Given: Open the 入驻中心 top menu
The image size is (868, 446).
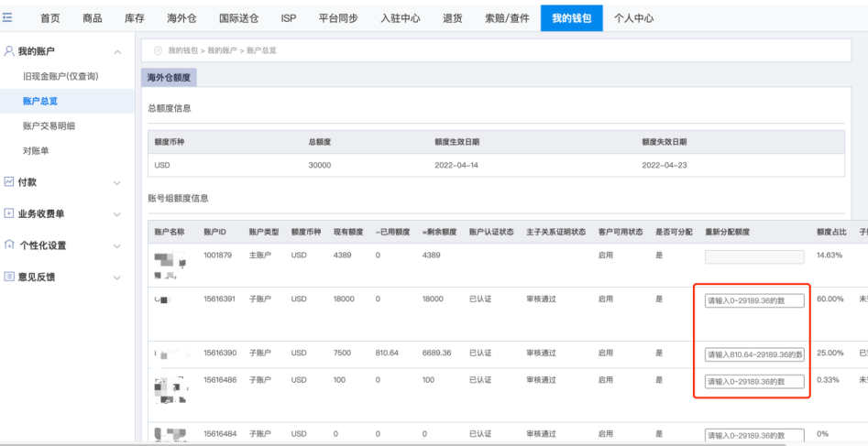Looking at the screenshot, I should (401, 18).
